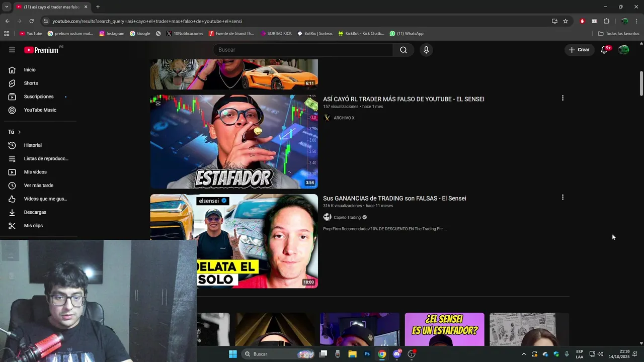
Task: Open the Google bookmark
Action: pyautogui.click(x=140, y=34)
